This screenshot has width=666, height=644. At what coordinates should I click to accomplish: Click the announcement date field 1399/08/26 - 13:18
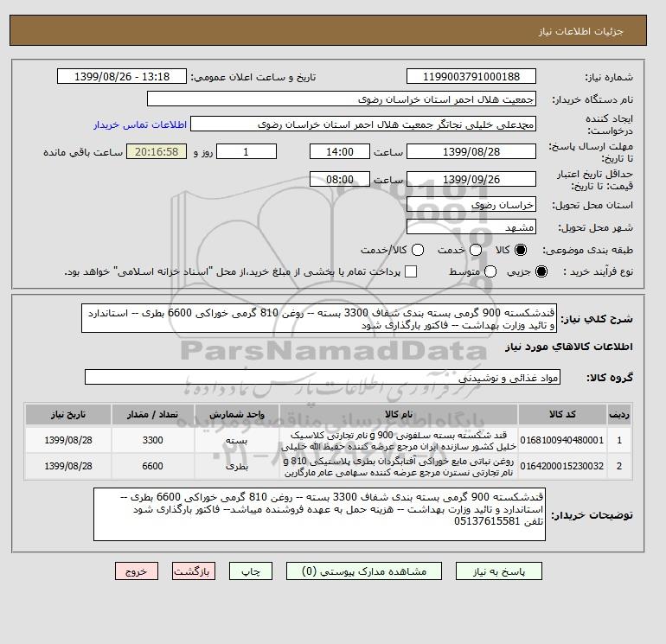[121, 77]
